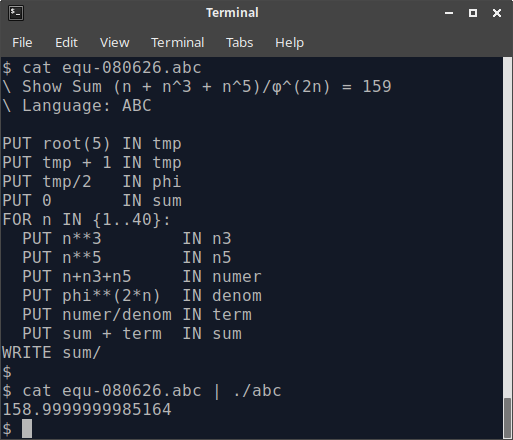Click the line 'FOR n IN {1..40}:'
513x440 pixels.
coord(87,220)
